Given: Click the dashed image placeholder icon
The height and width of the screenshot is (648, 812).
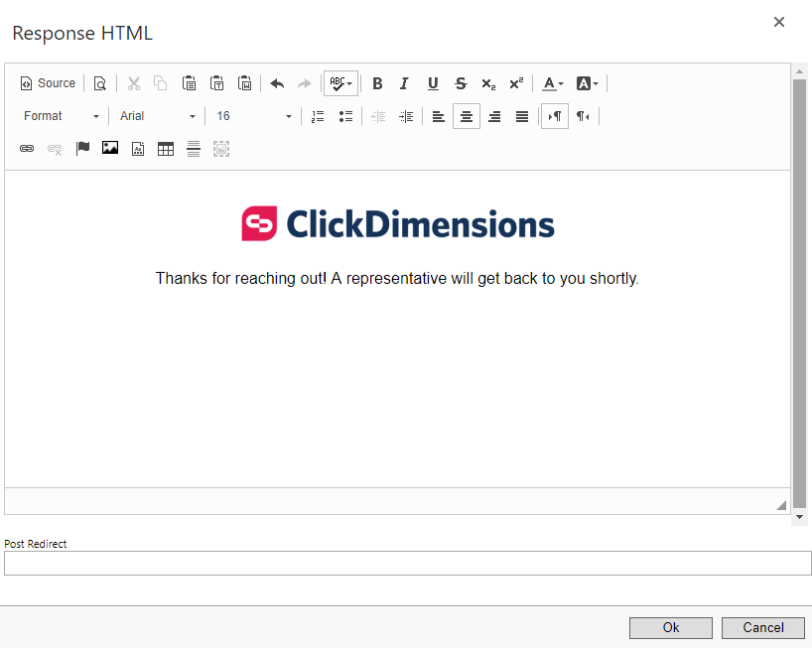Looking at the screenshot, I should pyautogui.click(x=221, y=149).
